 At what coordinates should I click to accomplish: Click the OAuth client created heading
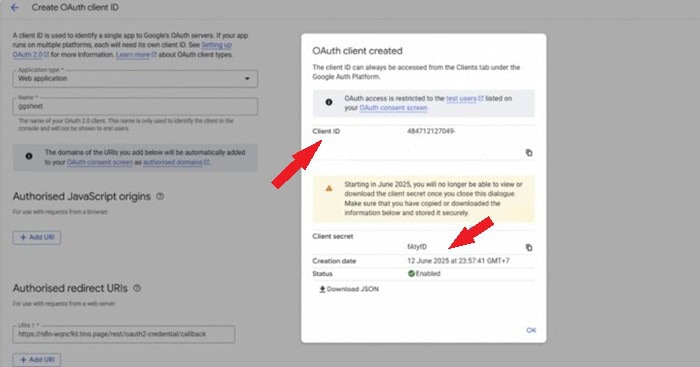(357, 51)
